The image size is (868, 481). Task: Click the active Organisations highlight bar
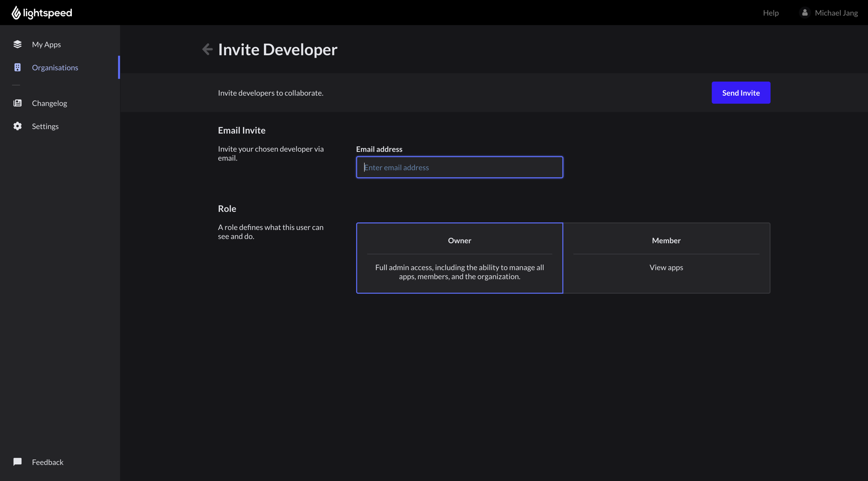tap(119, 67)
